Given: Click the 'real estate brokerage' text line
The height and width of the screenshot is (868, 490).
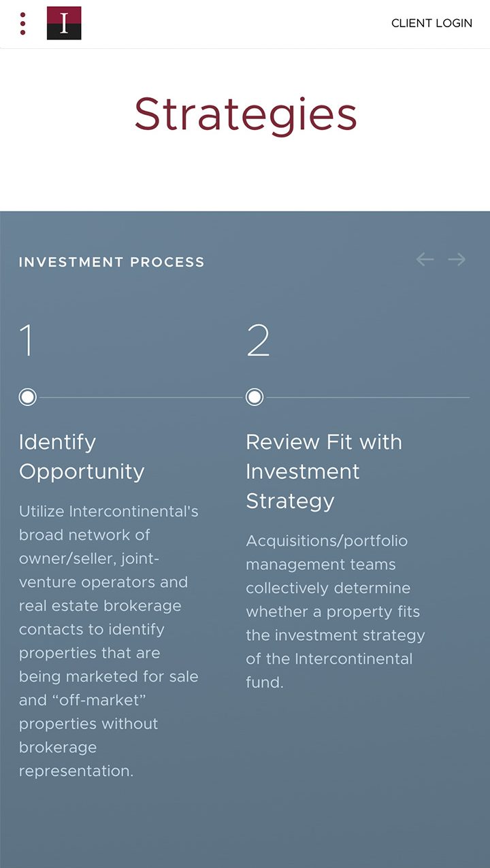Looking at the screenshot, I should point(100,605).
